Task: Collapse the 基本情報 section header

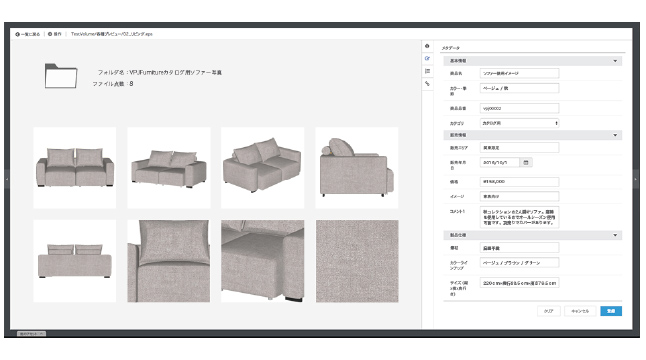Action: [533, 61]
